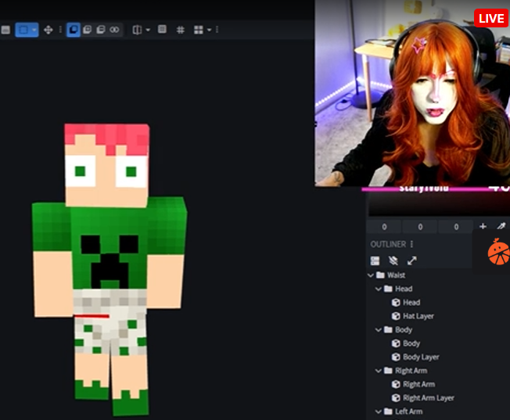Click the second color value field

point(420,227)
